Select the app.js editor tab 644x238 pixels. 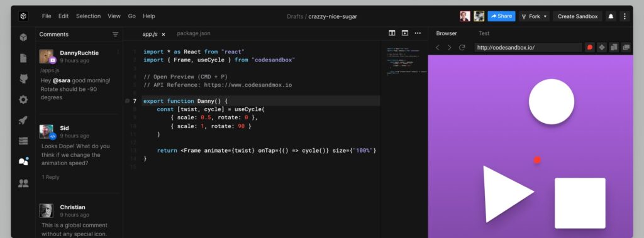(150, 34)
